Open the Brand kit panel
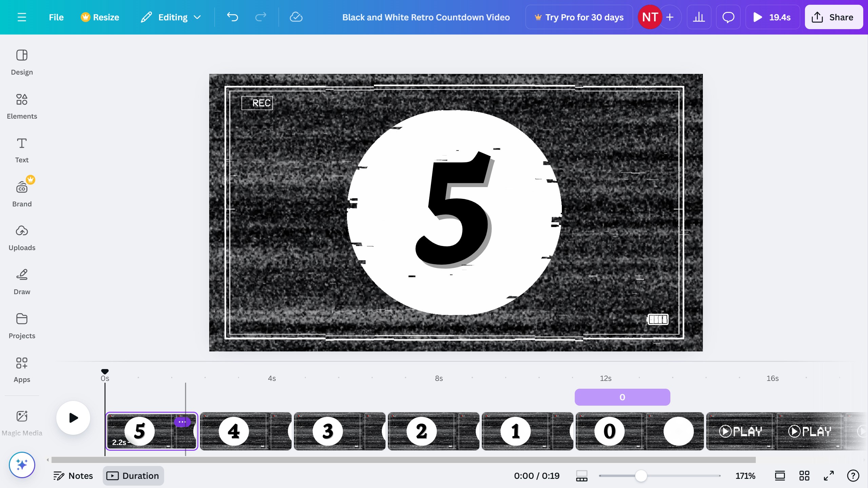The width and height of the screenshot is (868, 488). [22, 194]
